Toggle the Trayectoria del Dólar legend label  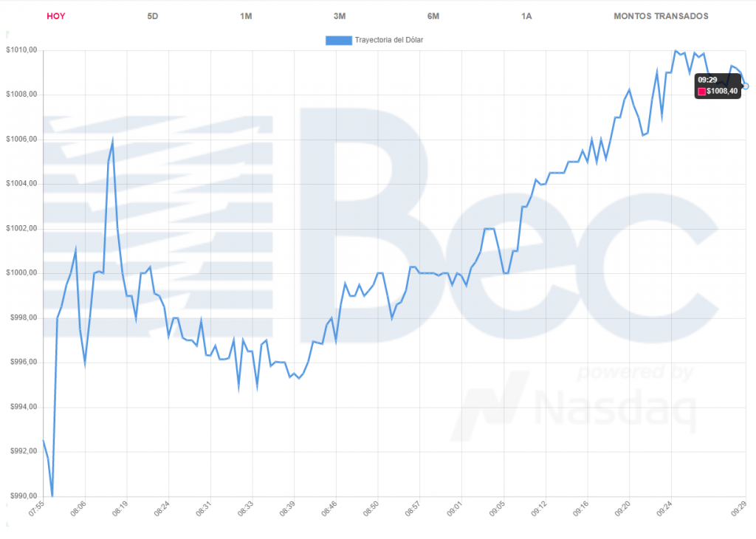388,40
